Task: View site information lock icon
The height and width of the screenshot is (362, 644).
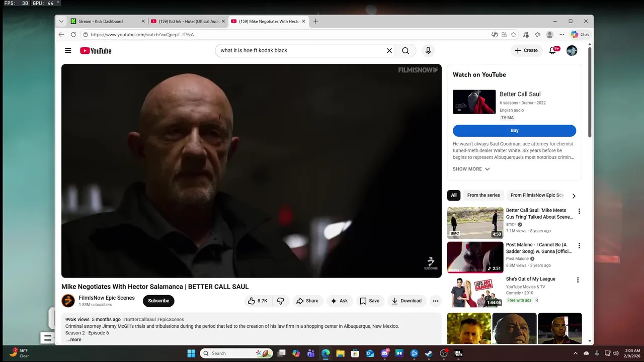Action: (86, 35)
